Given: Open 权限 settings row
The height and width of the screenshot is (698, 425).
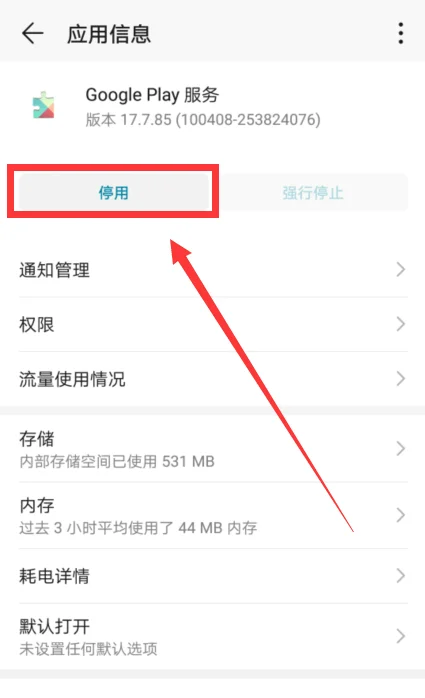Looking at the screenshot, I should pyautogui.click(x=213, y=325).
